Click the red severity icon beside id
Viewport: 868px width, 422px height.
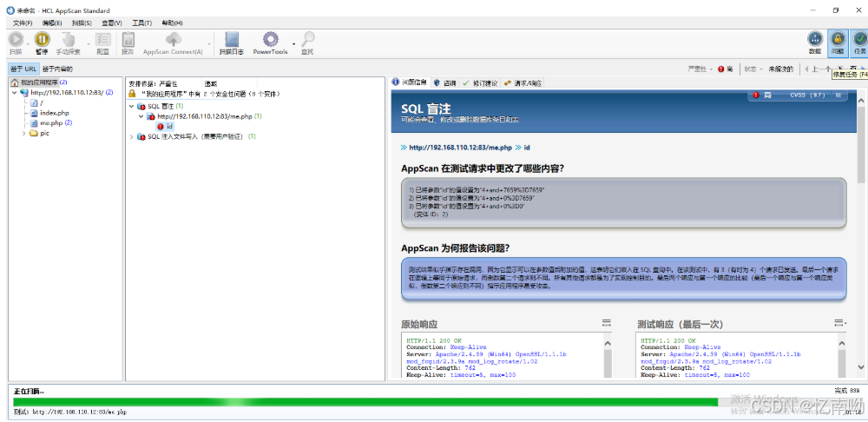pos(161,126)
